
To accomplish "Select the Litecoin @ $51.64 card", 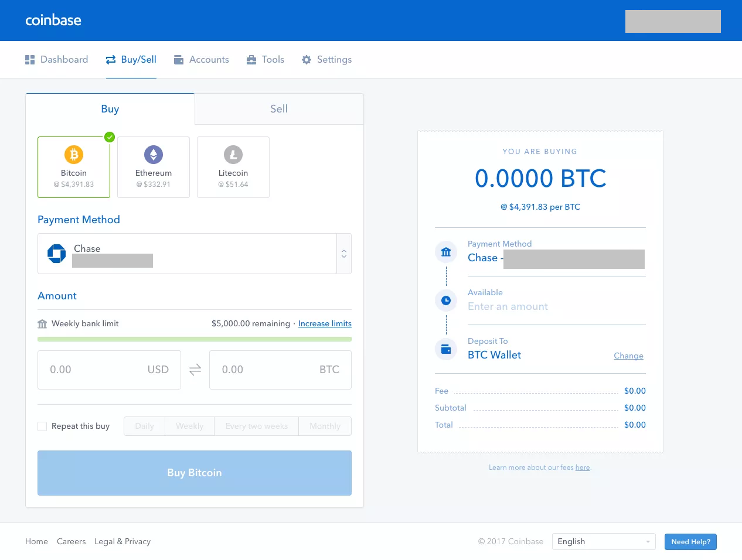I will click(x=233, y=167).
